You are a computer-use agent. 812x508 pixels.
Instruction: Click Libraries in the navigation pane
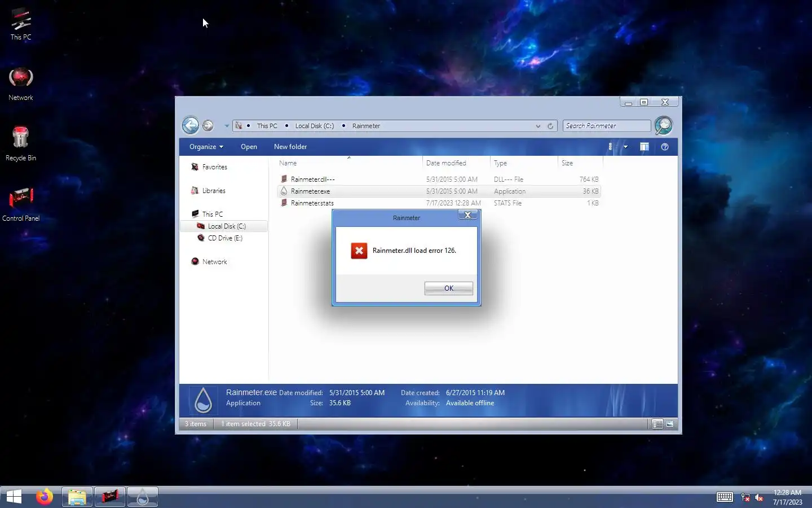pos(214,191)
